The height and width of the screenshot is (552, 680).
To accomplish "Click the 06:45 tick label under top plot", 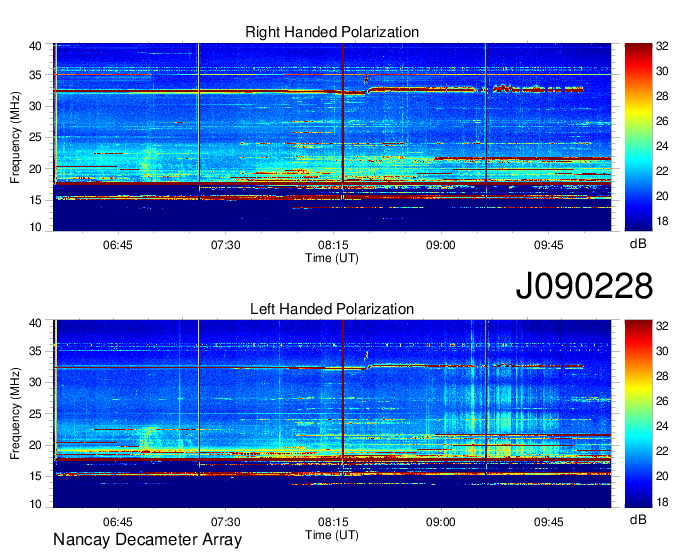I will [118, 245].
